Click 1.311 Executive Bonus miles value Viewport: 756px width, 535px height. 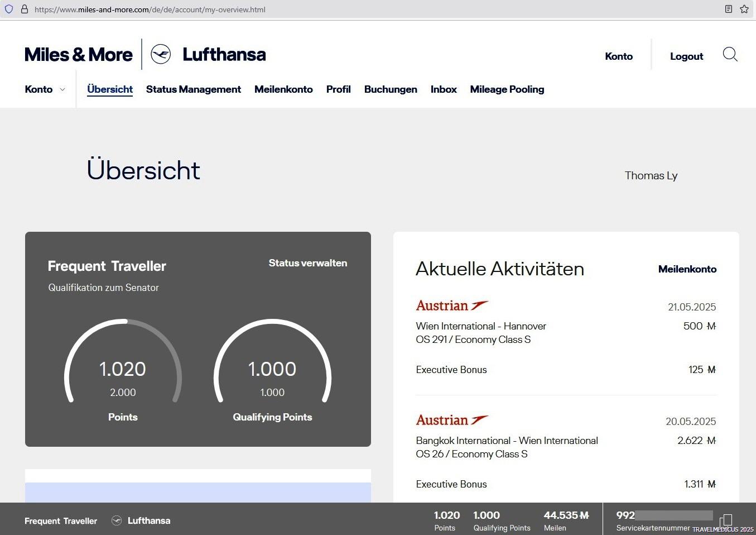[700, 484]
